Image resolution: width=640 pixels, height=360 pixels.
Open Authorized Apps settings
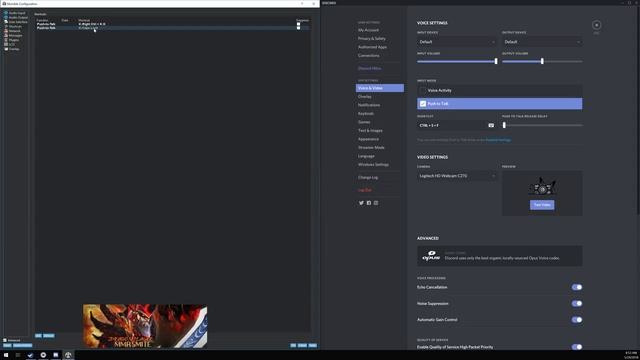click(x=372, y=47)
